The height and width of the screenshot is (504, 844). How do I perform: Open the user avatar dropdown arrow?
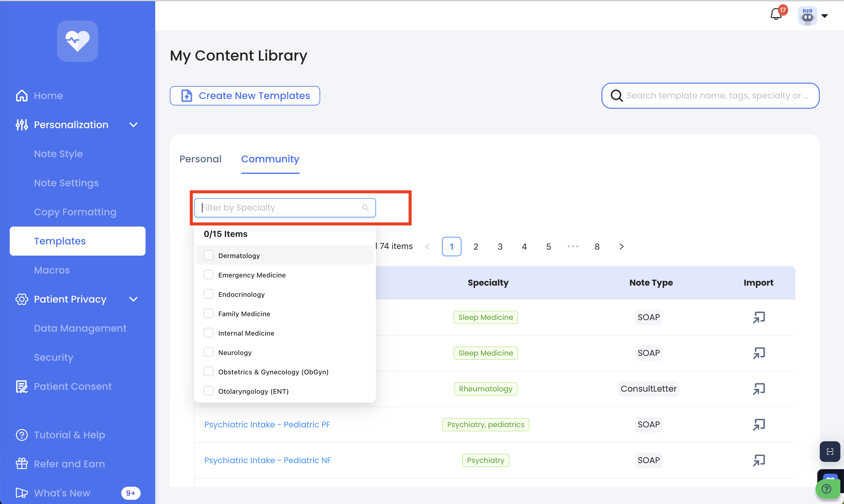click(825, 16)
